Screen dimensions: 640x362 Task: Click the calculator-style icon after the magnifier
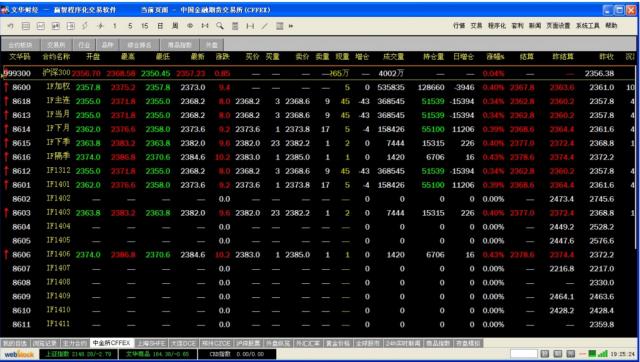pyautogui.click(x=235, y=26)
